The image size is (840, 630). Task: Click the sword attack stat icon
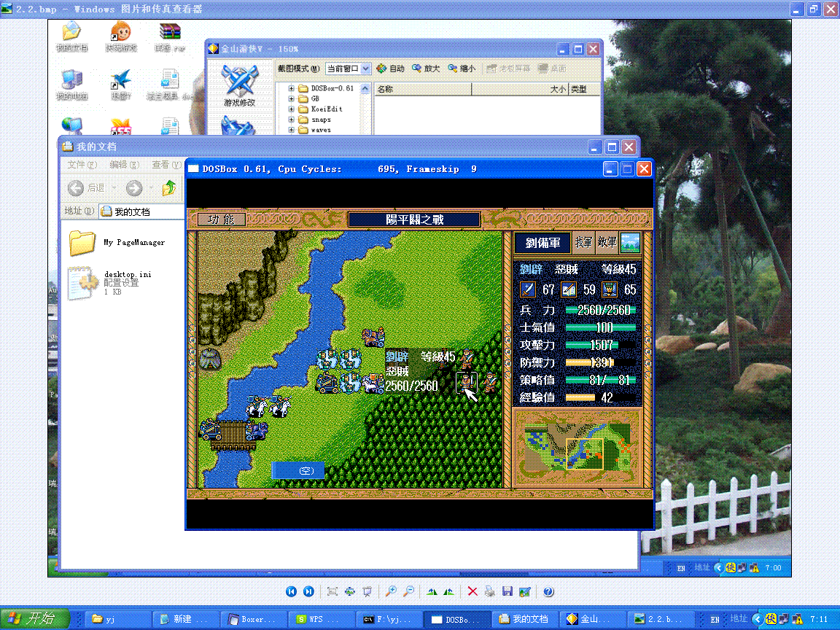pyautogui.click(x=528, y=289)
